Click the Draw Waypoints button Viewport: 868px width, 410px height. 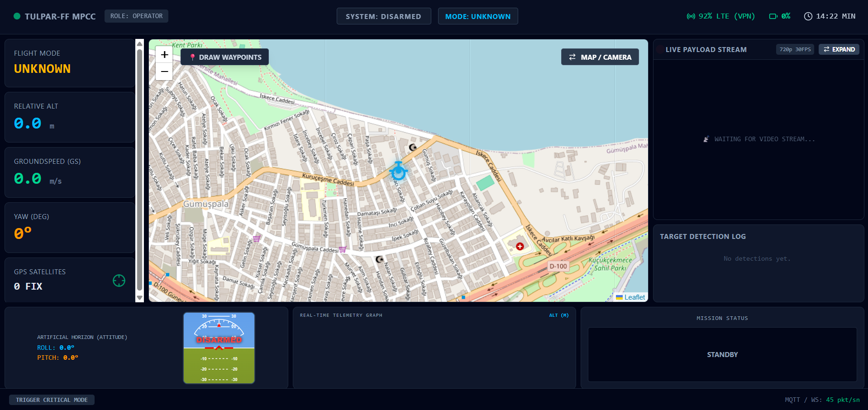pos(224,57)
